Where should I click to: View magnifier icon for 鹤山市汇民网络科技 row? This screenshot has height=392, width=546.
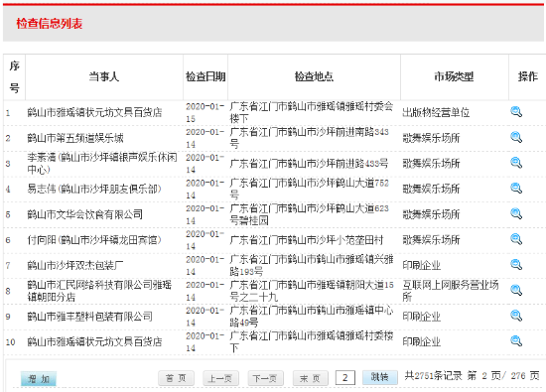[516, 290]
